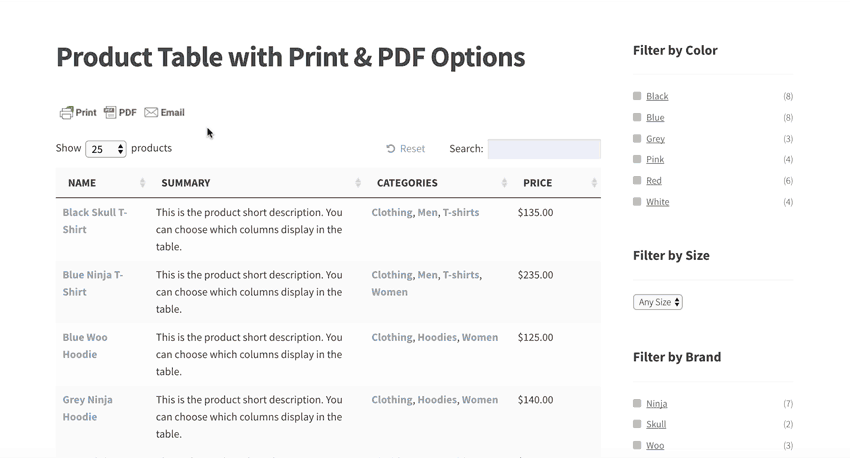
Task: Check the Pink color filter checkbox
Action: click(637, 159)
